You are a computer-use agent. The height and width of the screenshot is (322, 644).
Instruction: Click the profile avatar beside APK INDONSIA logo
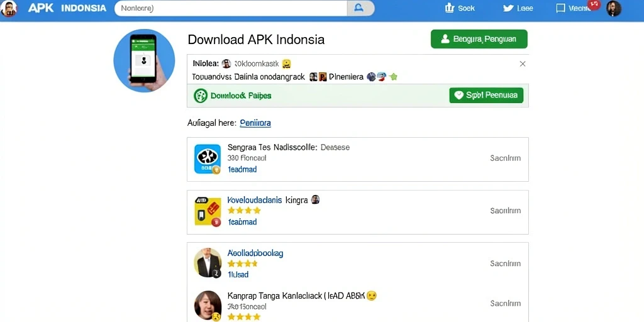(x=9, y=8)
